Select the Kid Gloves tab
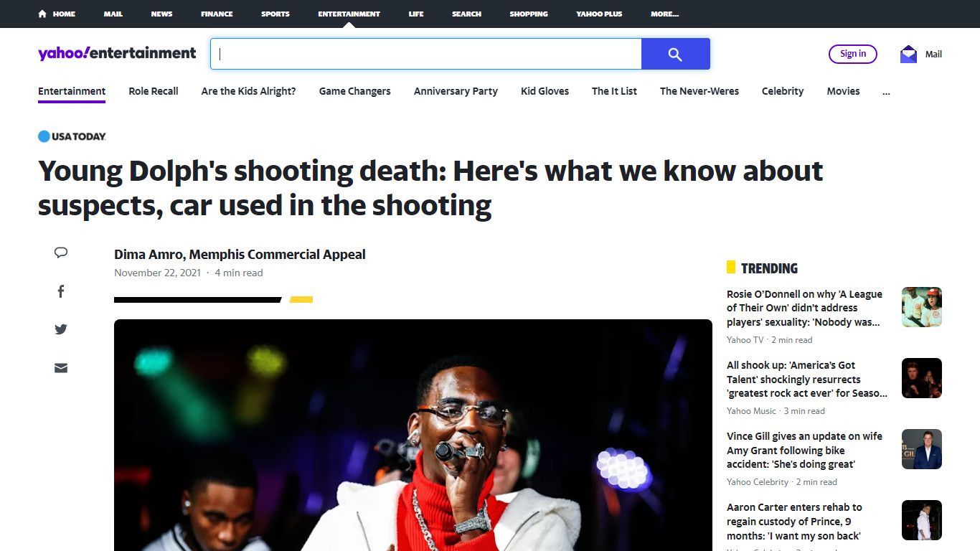980x551 pixels. [545, 91]
